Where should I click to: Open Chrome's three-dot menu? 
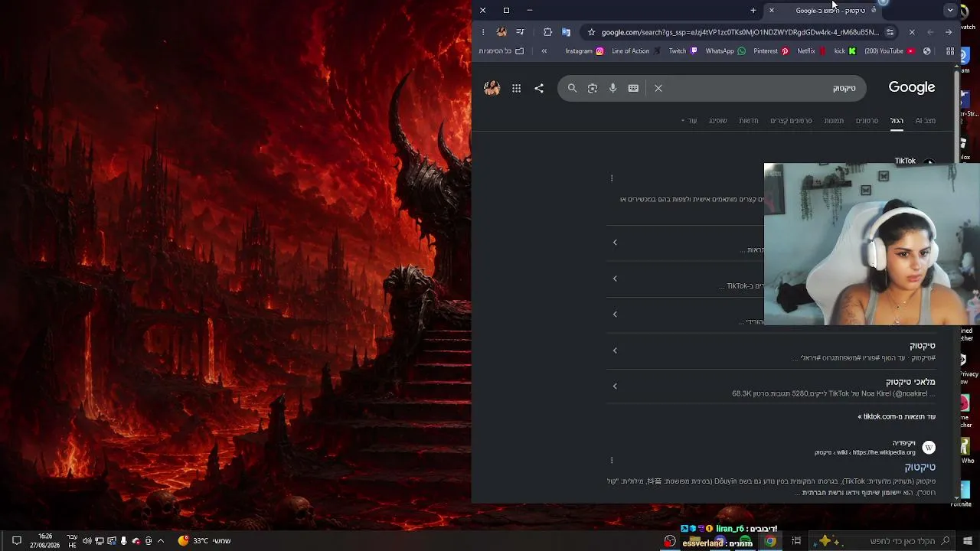(x=483, y=32)
